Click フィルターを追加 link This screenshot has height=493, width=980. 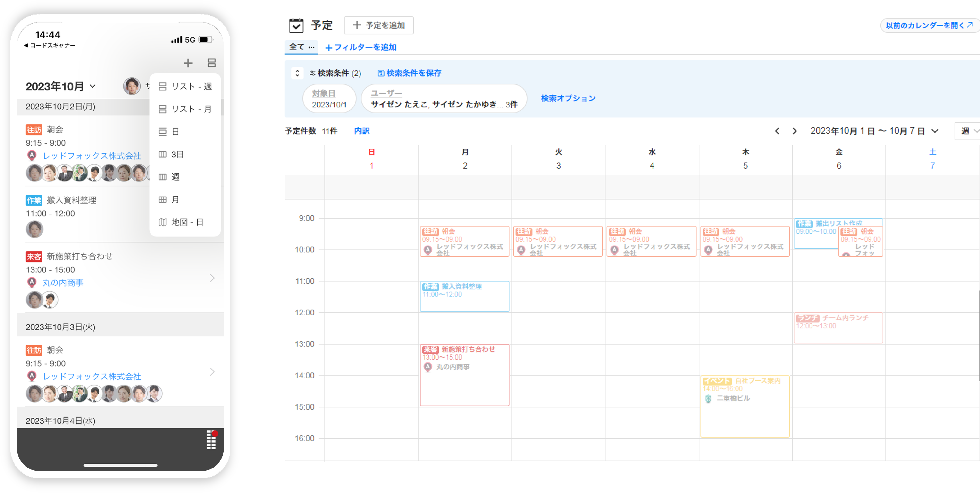(361, 48)
